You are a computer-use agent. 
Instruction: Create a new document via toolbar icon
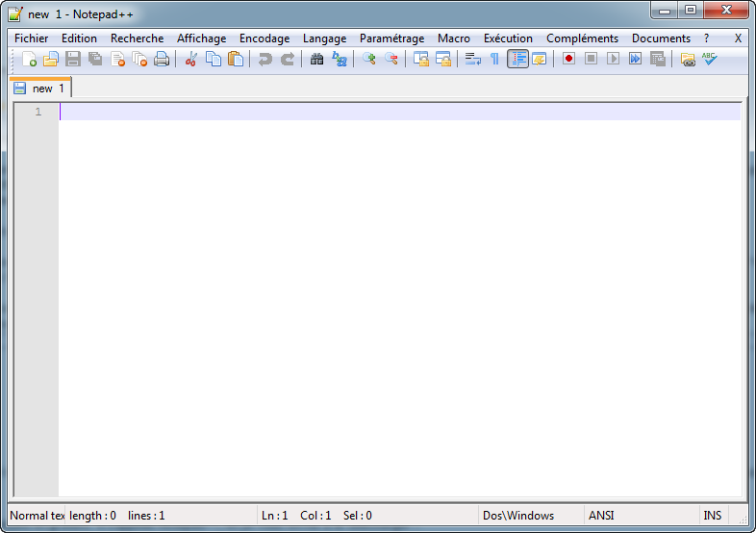click(x=29, y=59)
